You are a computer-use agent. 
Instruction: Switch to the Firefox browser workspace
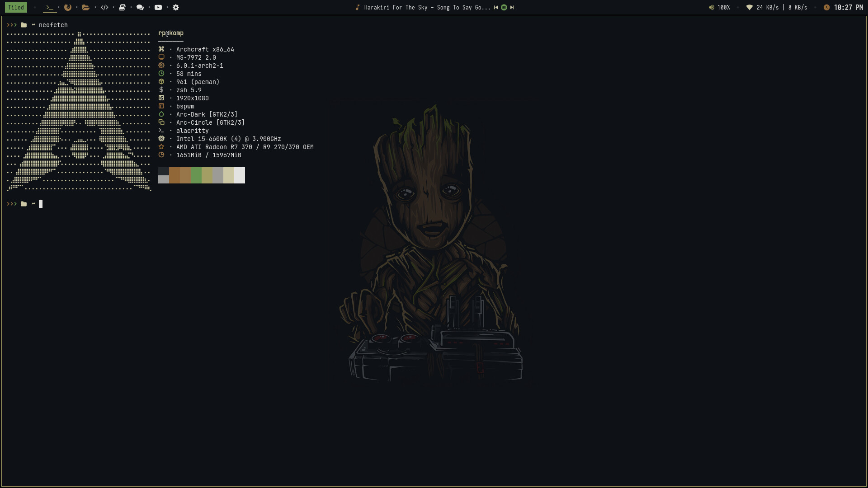[x=68, y=7]
